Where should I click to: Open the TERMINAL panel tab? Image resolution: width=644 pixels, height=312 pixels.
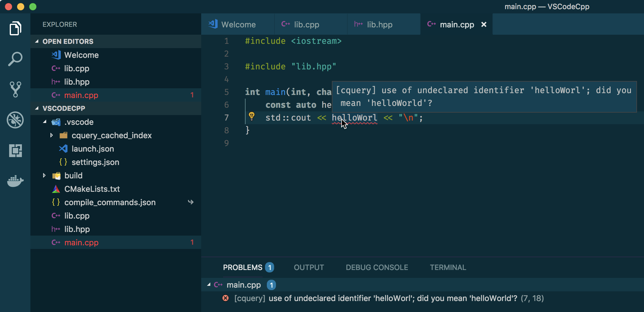[448, 267]
